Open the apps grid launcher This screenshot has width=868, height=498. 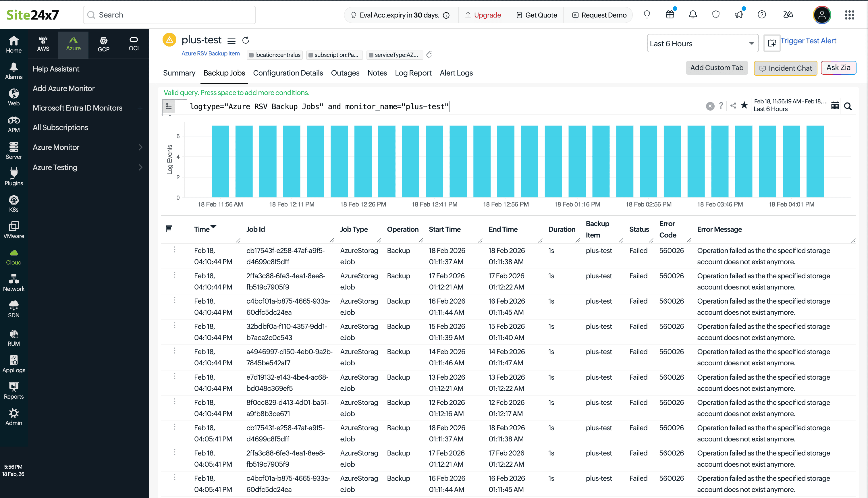pyautogui.click(x=850, y=15)
